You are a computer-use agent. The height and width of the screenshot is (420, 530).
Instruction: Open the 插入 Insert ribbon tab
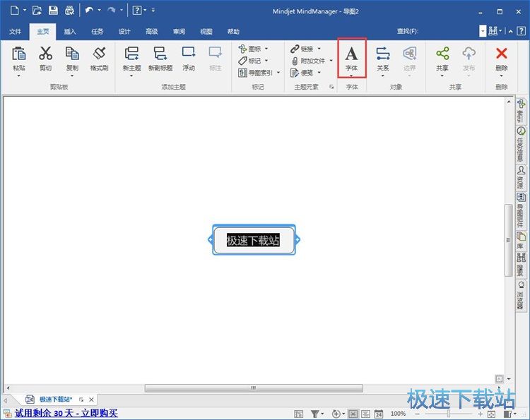(x=70, y=31)
